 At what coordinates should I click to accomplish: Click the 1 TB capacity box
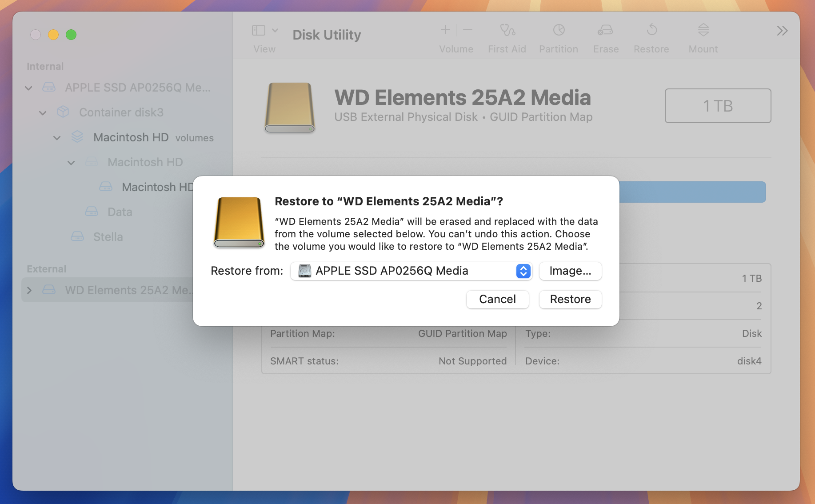[x=718, y=106]
